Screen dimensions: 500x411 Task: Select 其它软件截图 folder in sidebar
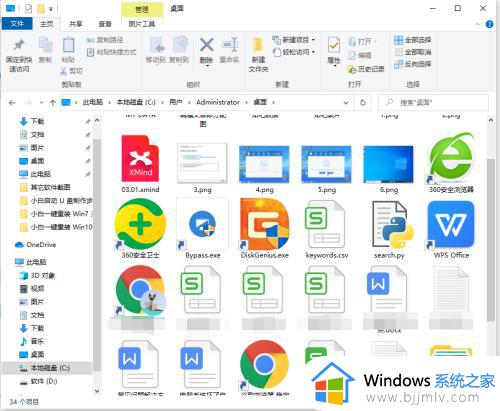pyautogui.click(x=45, y=187)
